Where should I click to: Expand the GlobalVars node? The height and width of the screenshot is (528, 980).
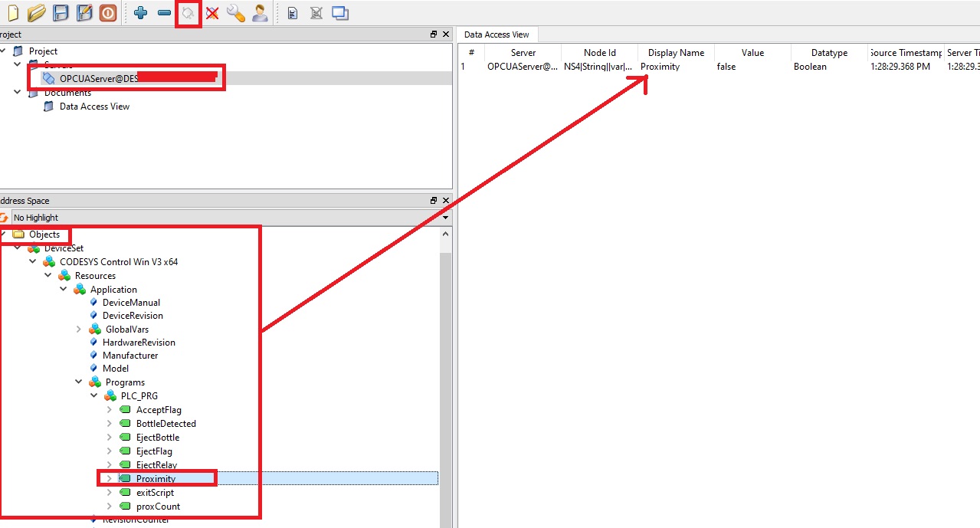click(x=79, y=330)
